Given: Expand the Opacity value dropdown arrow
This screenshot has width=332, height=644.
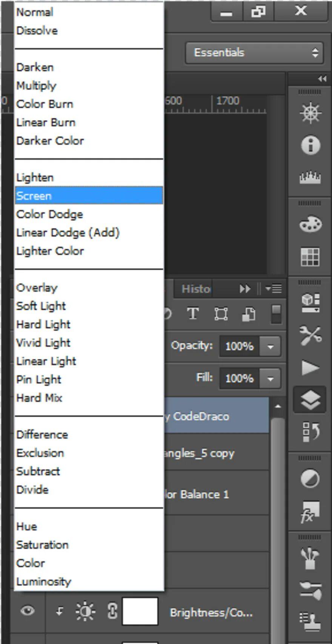Looking at the screenshot, I should pos(270,346).
